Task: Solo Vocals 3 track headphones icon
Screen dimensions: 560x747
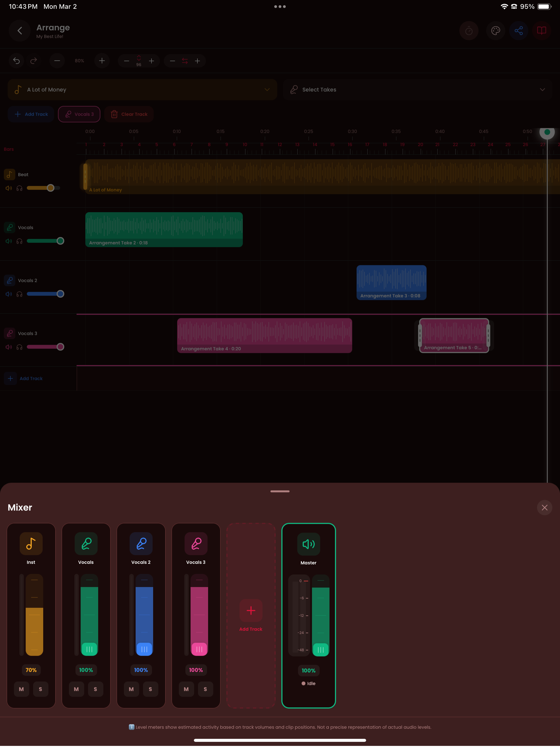Action: pyautogui.click(x=20, y=347)
